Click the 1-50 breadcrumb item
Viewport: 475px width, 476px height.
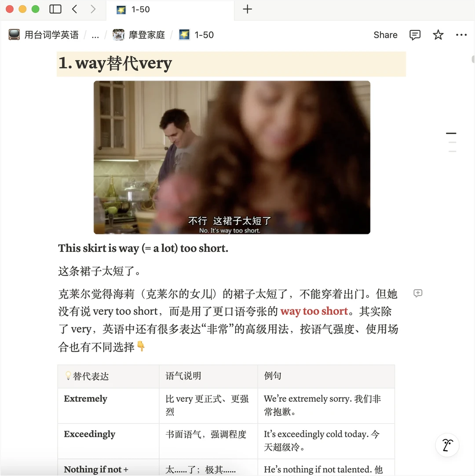(x=196, y=35)
